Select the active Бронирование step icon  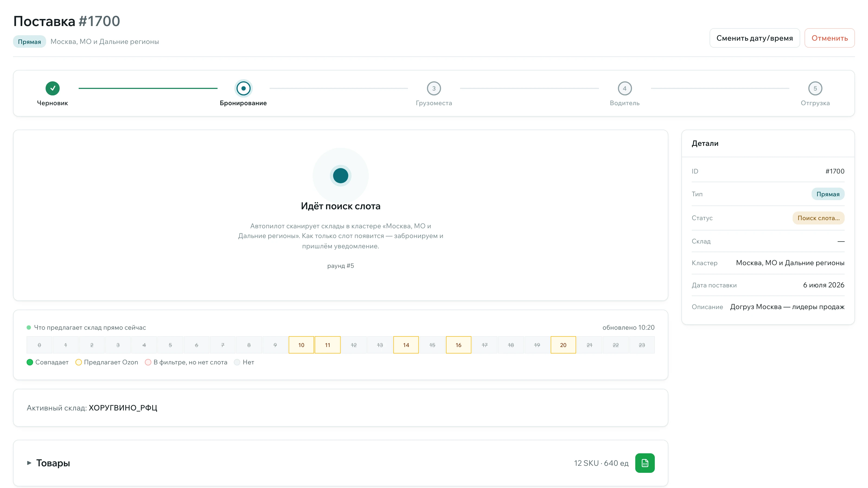tap(243, 88)
